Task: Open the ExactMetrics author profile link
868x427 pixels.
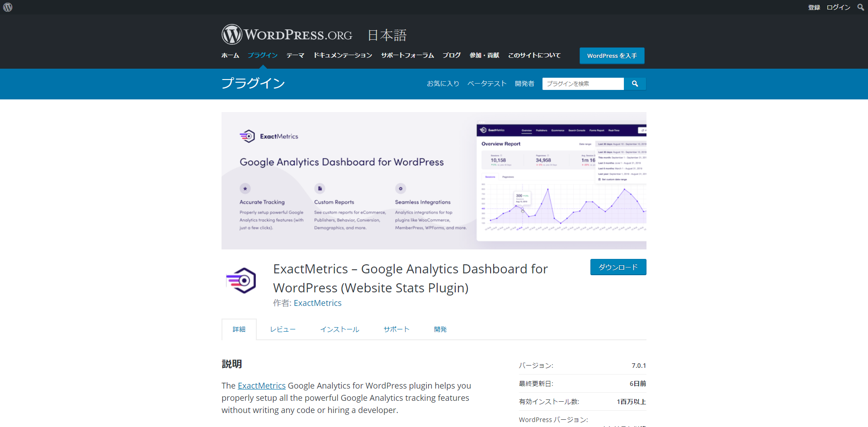Action: [317, 303]
